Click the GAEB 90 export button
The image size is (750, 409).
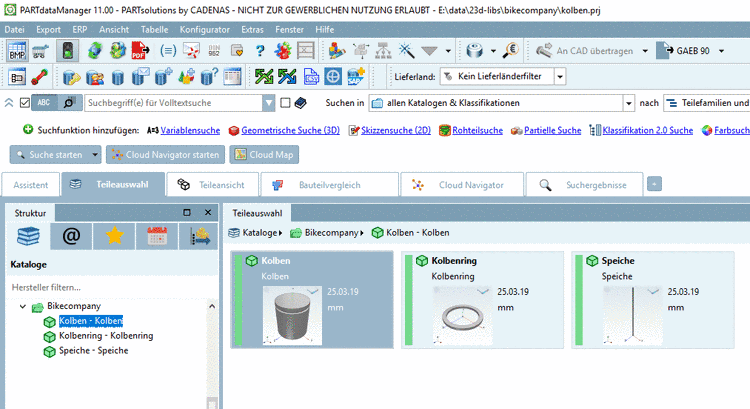(x=683, y=51)
